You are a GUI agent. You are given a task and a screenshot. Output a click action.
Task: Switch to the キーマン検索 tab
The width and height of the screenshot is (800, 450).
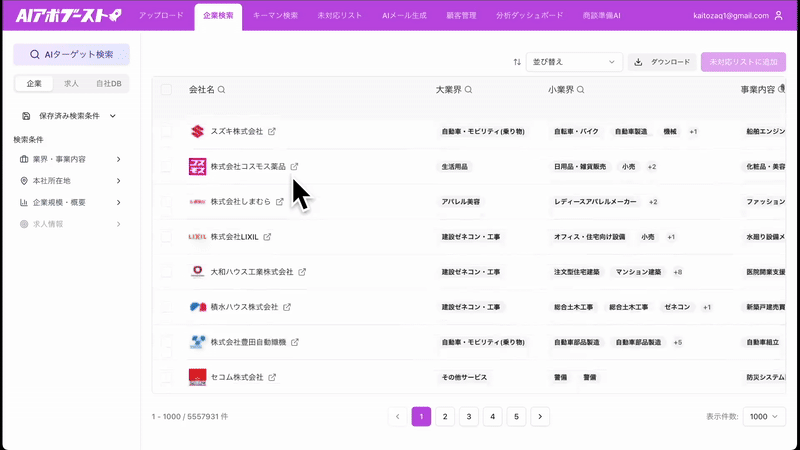point(276,15)
